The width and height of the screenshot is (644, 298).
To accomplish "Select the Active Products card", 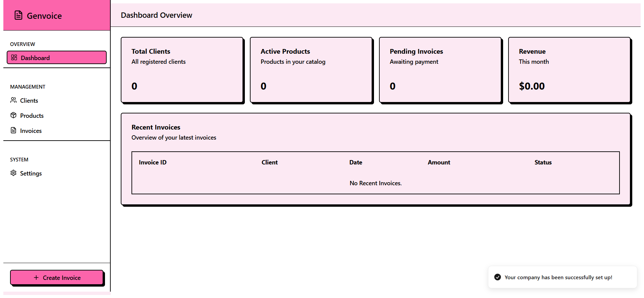I will point(311,70).
